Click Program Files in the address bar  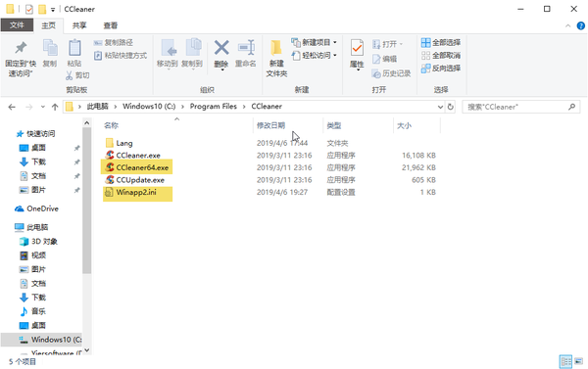(x=213, y=107)
